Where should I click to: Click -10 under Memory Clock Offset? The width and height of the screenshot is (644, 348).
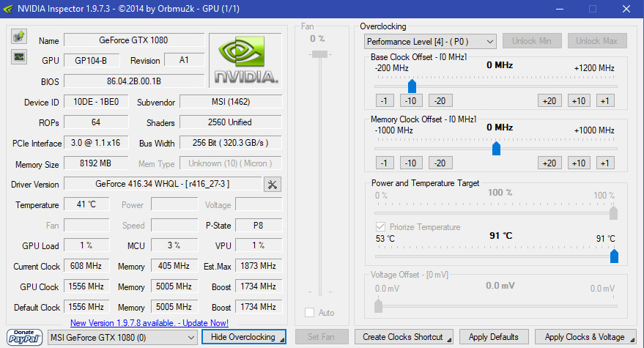point(411,163)
